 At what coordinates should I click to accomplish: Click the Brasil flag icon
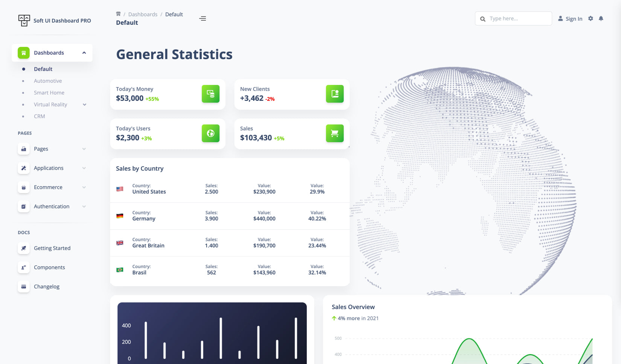(x=120, y=270)
